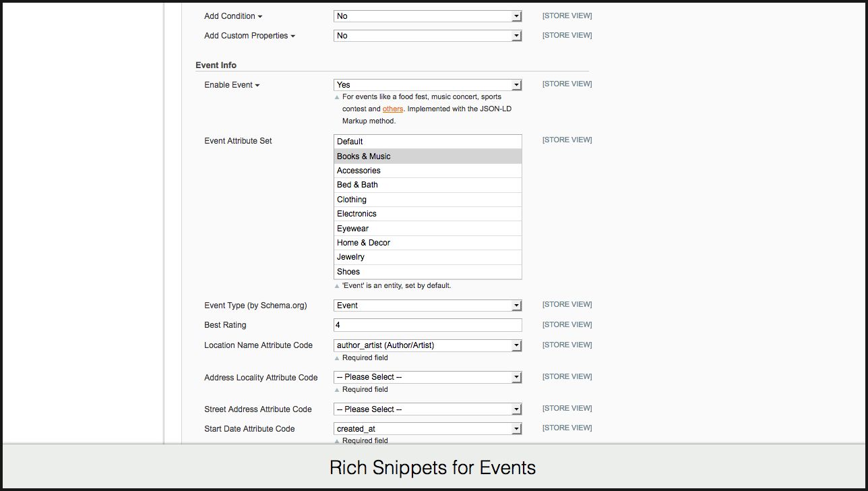Open Street Address Attribute Code dropdown
868x491 pixels.
point(427,409)
